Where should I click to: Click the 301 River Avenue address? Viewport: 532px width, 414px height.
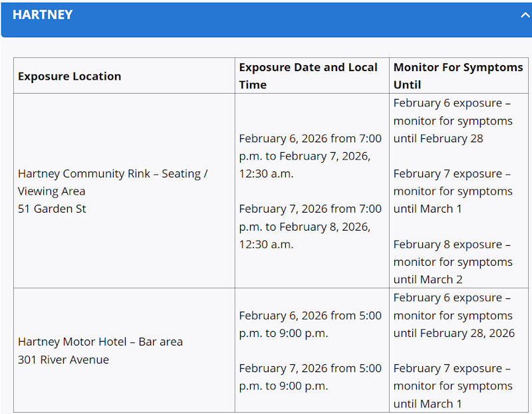pyautogui.click(x=63, y=360)
